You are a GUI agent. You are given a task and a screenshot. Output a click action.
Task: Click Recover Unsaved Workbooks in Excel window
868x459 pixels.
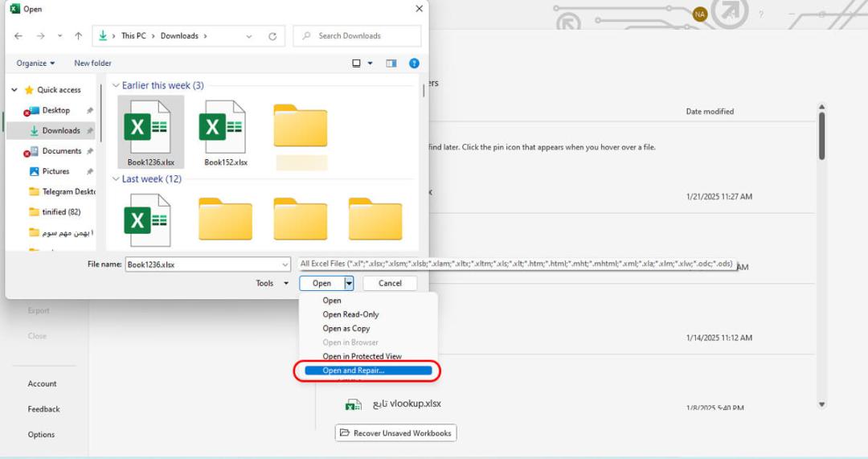395,433
